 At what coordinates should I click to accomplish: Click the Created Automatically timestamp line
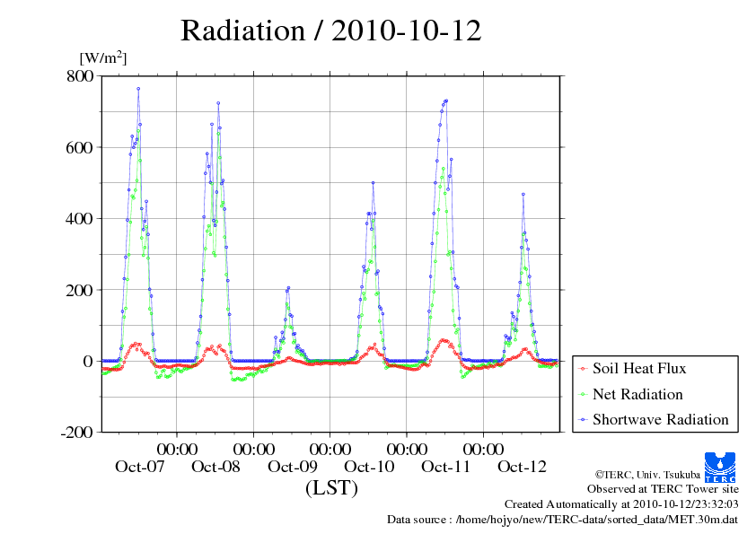[x=621, y=504]
